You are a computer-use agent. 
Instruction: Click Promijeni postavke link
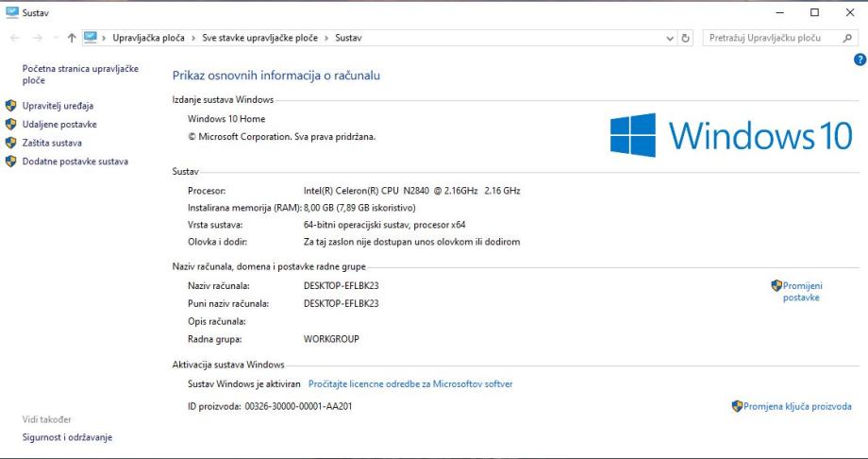click(802, 292)
